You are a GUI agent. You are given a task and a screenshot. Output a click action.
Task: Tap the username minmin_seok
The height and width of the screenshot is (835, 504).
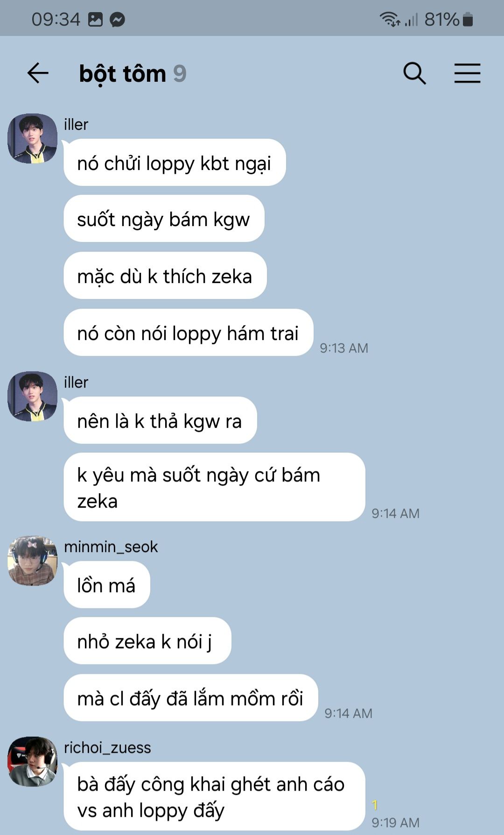click(111, 546)
